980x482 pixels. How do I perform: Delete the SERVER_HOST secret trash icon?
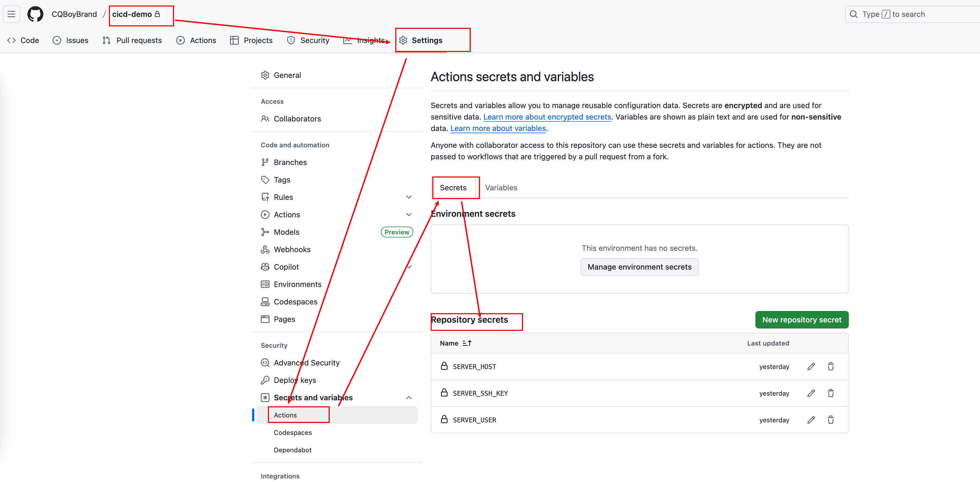[831, 366]
